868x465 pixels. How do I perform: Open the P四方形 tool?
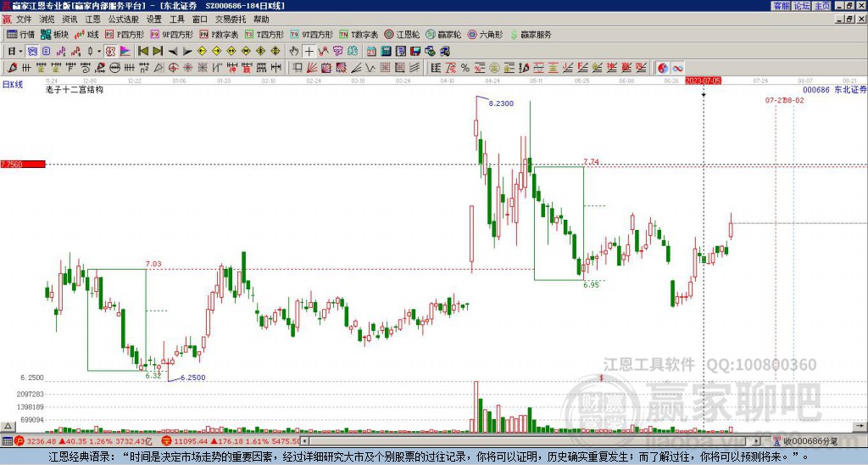tap(125, 34)
